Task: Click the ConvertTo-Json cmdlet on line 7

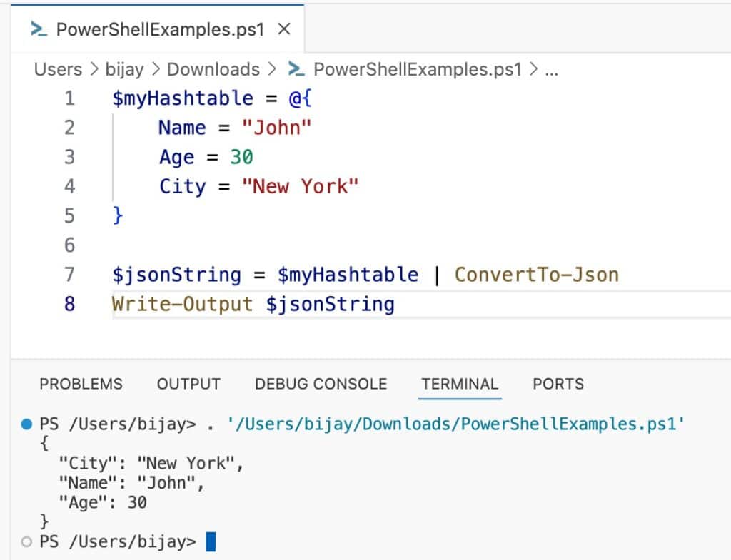Action: point(538,274)
